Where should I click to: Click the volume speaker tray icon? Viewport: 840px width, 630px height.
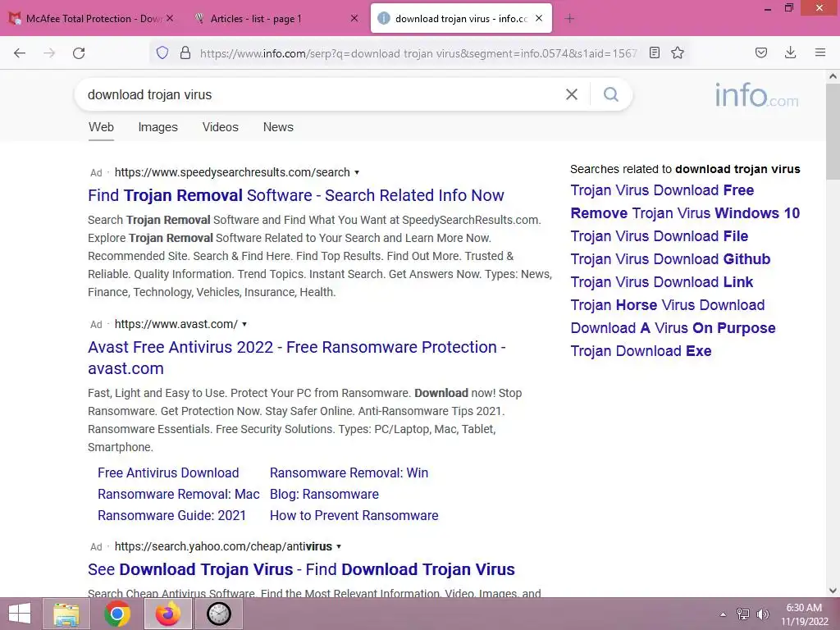pyautogui.click(x=762, y=614)
